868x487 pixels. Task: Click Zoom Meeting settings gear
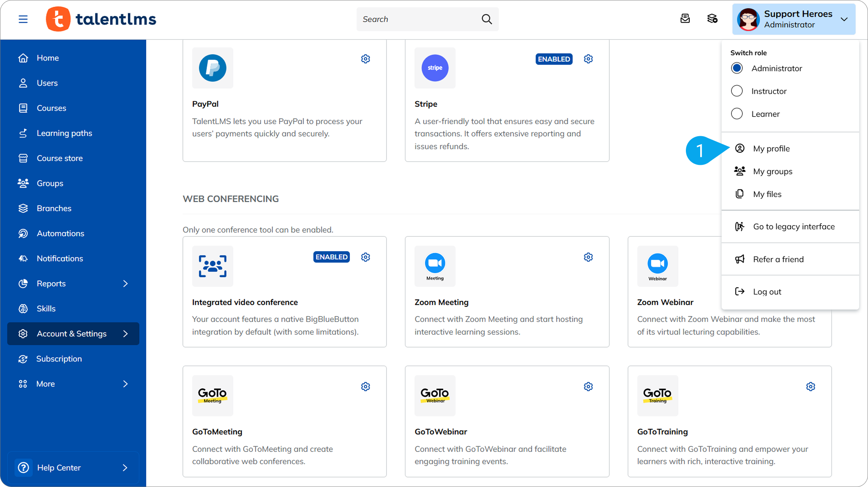click(588, 257)
